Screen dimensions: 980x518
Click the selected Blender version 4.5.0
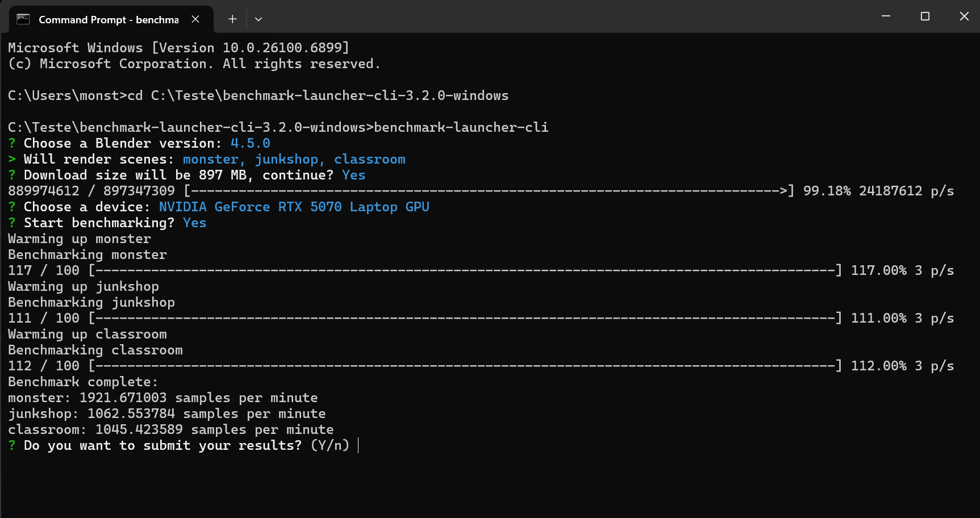click(250, 144)
